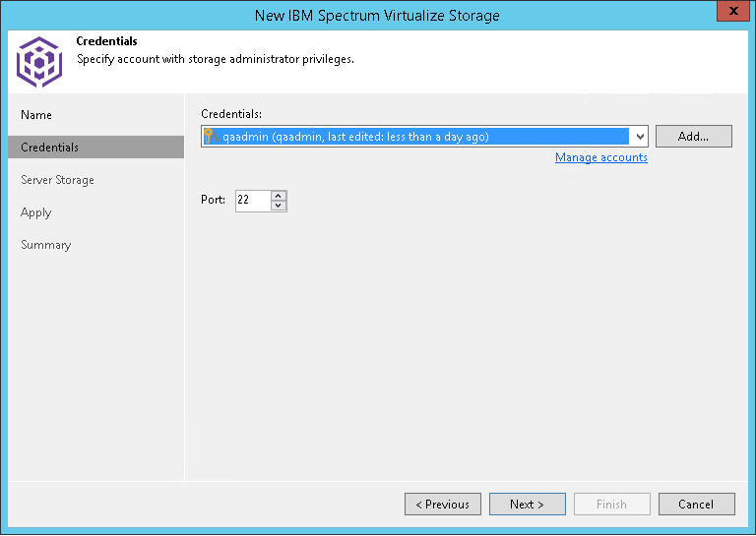Image resolution: width=756 pixels, height=536 pixels.
Task: Click inside the Port number field
Action: [x=253, y=201]
